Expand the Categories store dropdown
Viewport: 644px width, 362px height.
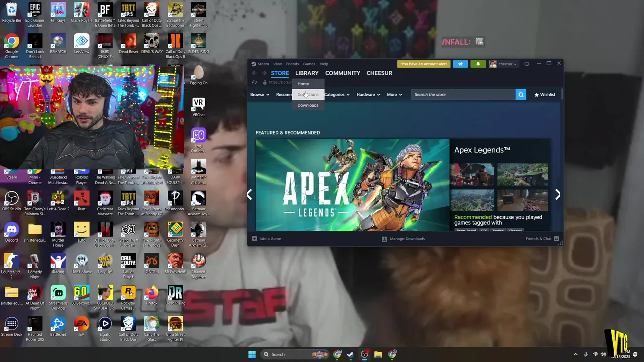point(337,95)
